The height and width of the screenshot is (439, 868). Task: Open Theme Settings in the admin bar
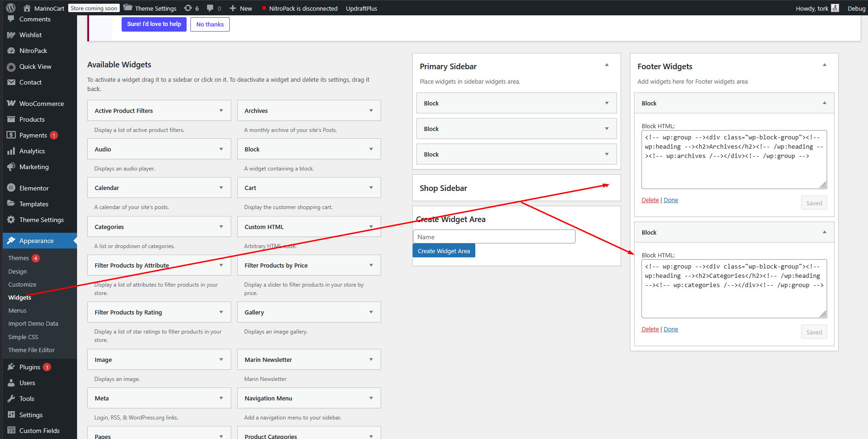tap(150, 8)
